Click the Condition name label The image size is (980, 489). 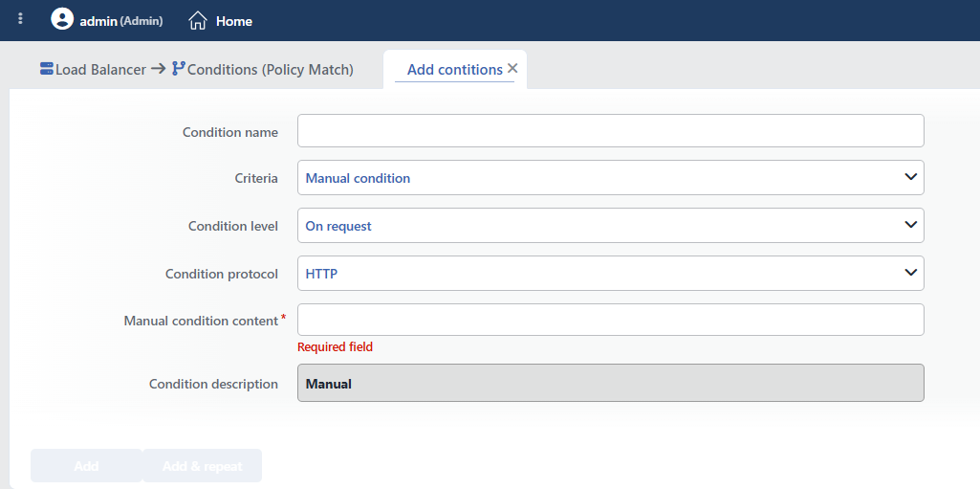tap(230, 133)
